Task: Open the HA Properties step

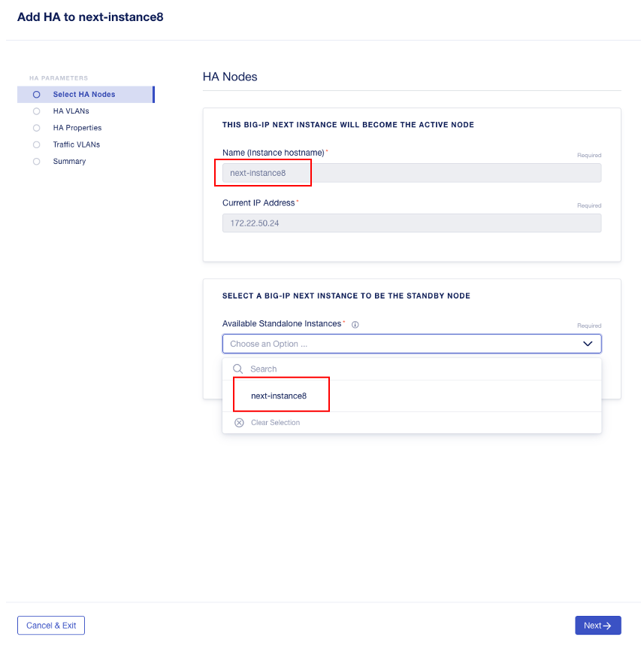Action: tap(77, 128)
